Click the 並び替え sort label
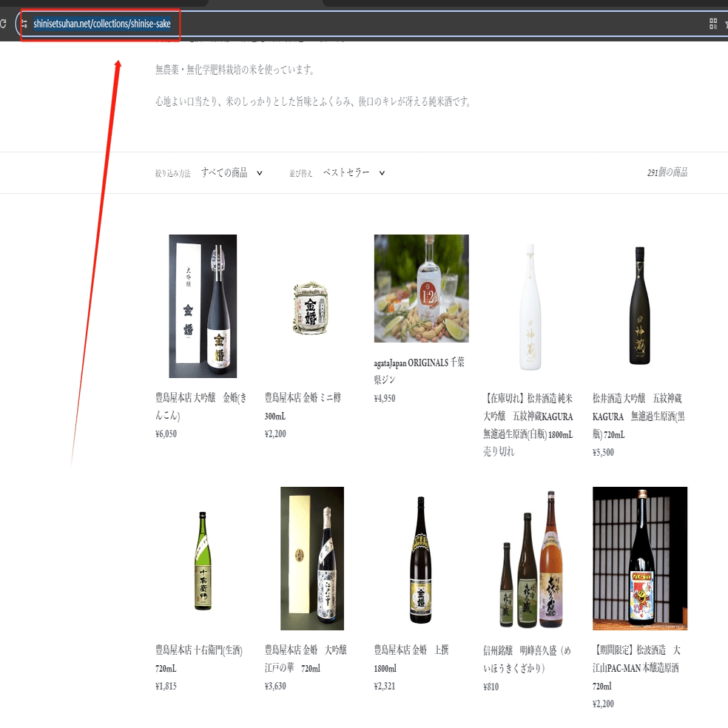The height and width of the screenshot is (728, 728). click(301, 174)
